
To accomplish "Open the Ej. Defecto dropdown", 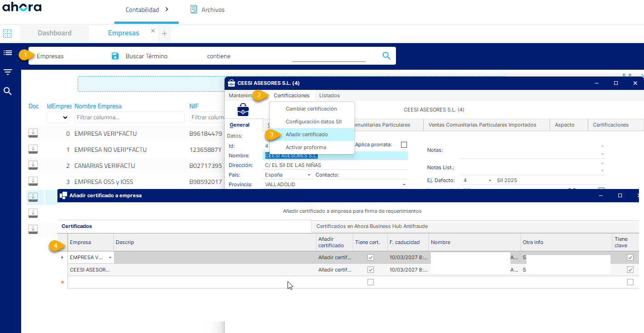I will tap(490, 180).
